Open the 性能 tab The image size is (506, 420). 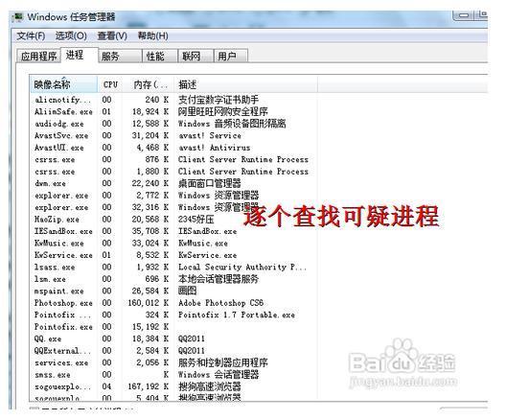point(160,57)
